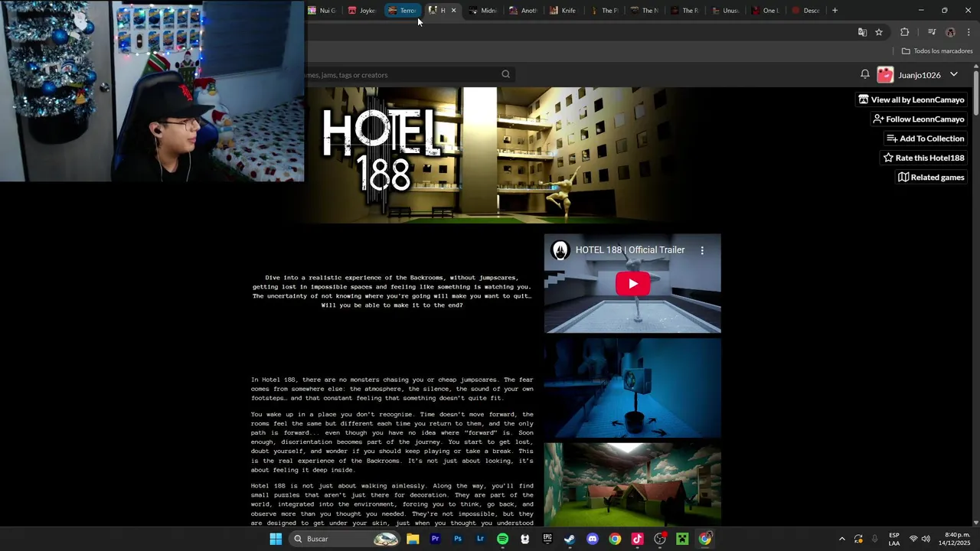Open TikTok app from the taskbar
980x551 pixels.
coord(637,539)
